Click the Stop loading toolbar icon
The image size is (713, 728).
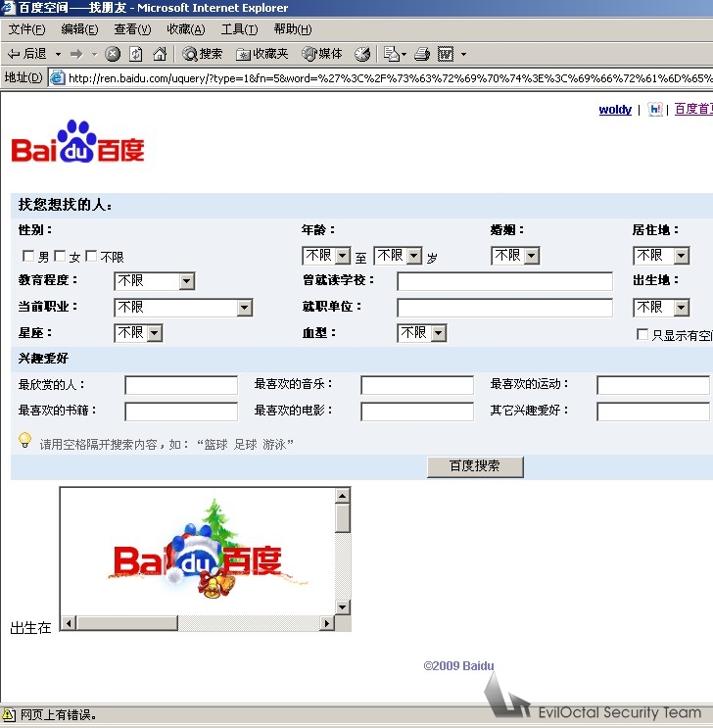point(113,54)
